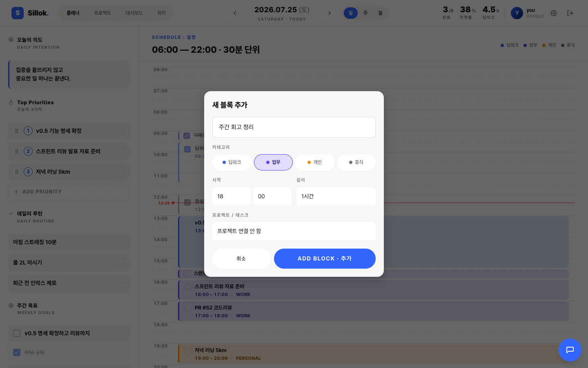Image resolution: width=588 pixels, height=368 pixels.
Task: Uncheck the 러닝 3회 weekly goal
Action: [17, 352]
